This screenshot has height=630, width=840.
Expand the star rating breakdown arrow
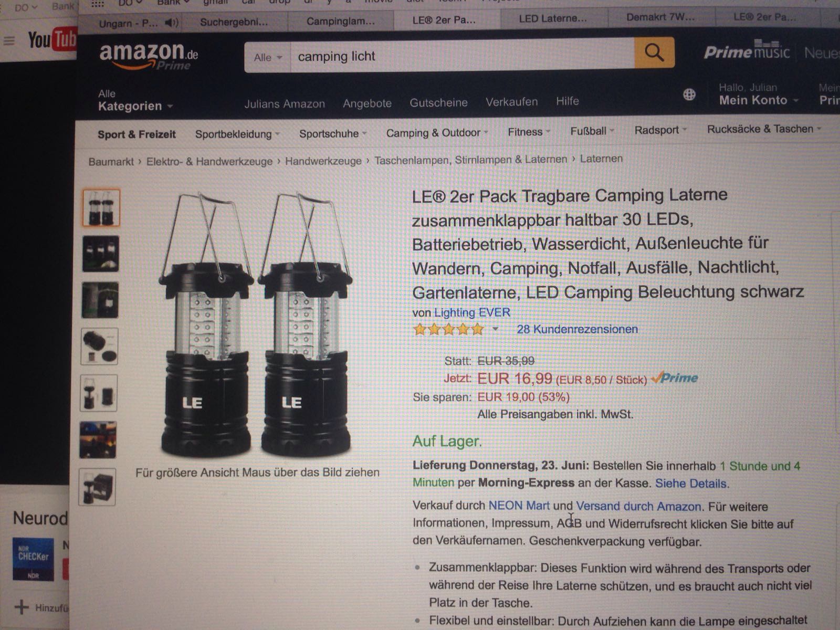pos(495,330)
